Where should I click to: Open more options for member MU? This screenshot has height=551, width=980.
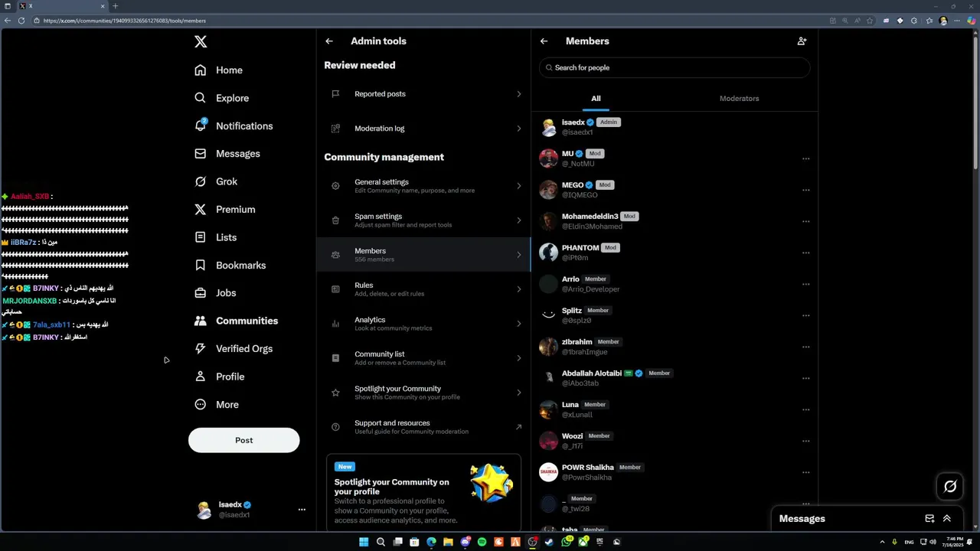point(805,159)
